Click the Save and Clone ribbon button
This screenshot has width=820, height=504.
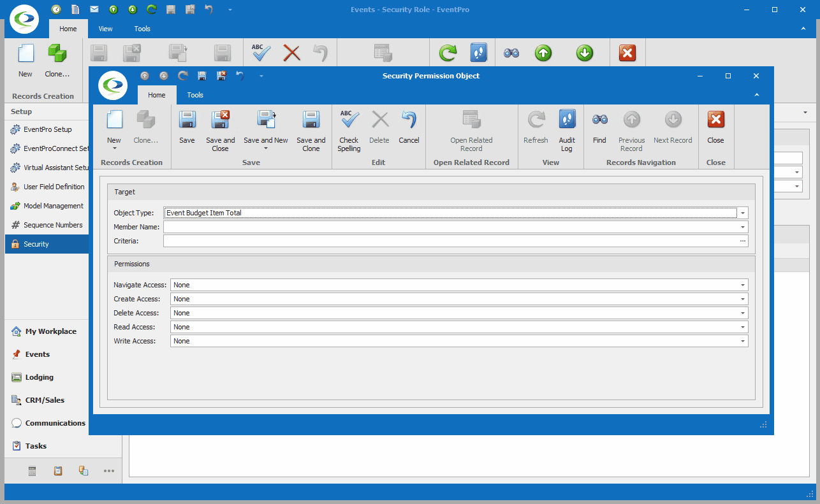point(311,131)
